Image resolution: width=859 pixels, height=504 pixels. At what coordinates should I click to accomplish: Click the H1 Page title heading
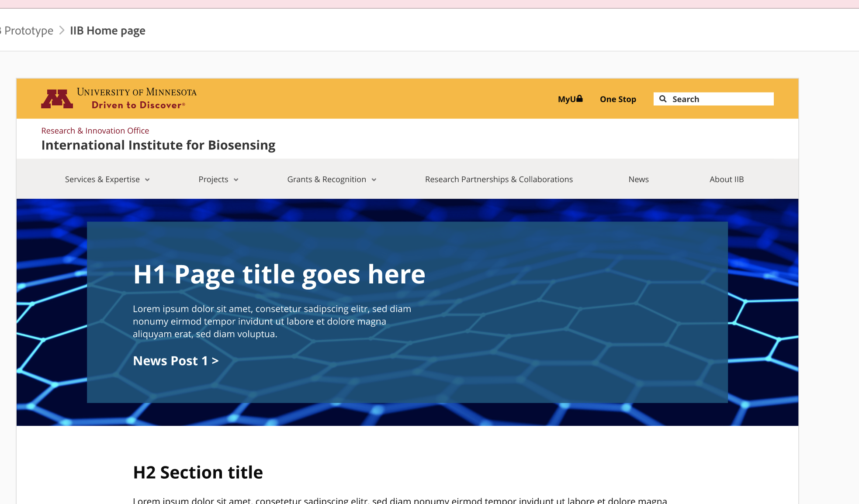pos(279,274)
